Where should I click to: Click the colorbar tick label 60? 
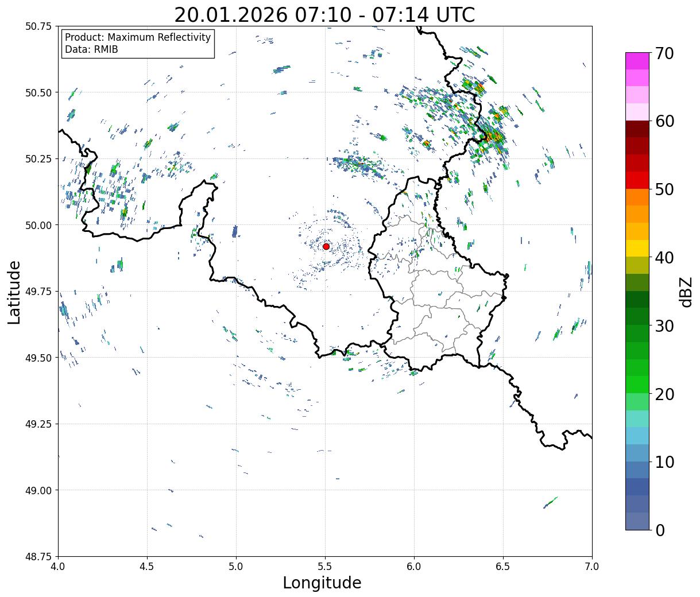664,121
